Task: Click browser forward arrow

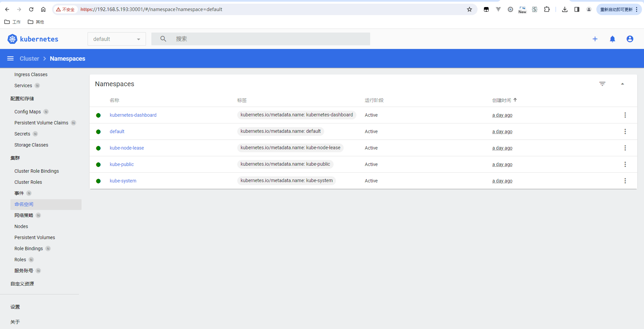Action: [19, 9]
